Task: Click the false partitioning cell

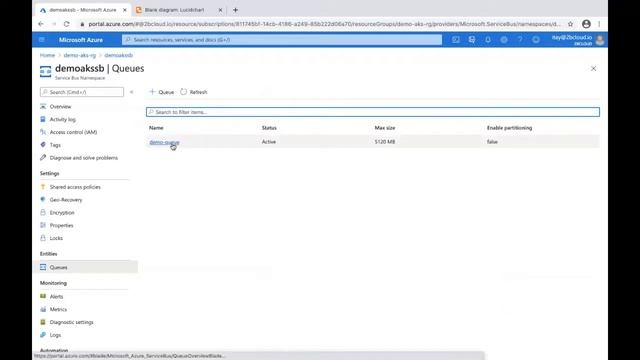Action: click(492, 142)
